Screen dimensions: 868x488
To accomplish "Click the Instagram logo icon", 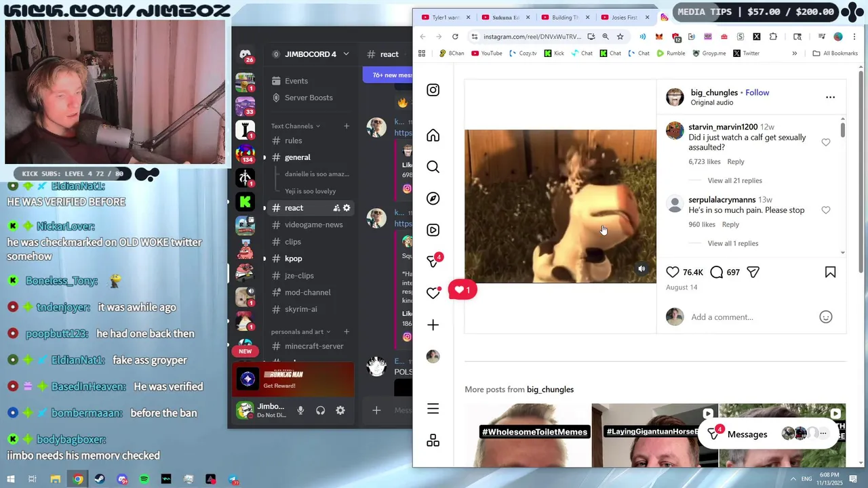I will (x=433, y=90).
